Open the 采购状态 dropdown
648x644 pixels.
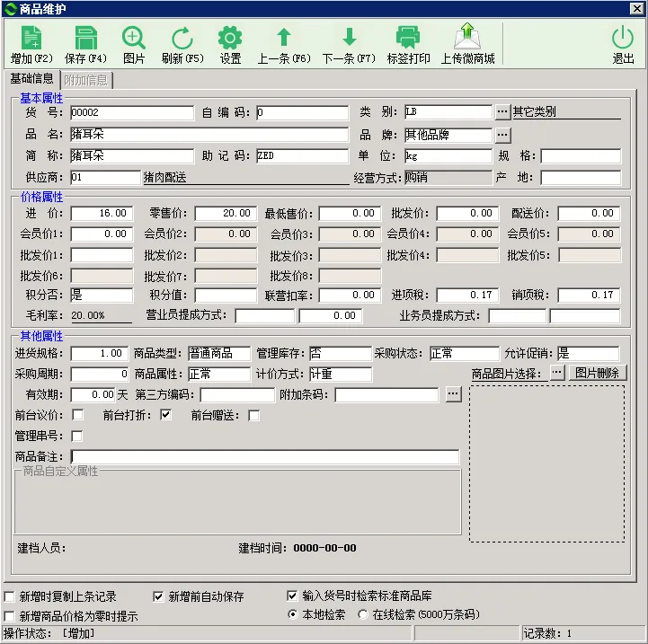coord(464,354)
